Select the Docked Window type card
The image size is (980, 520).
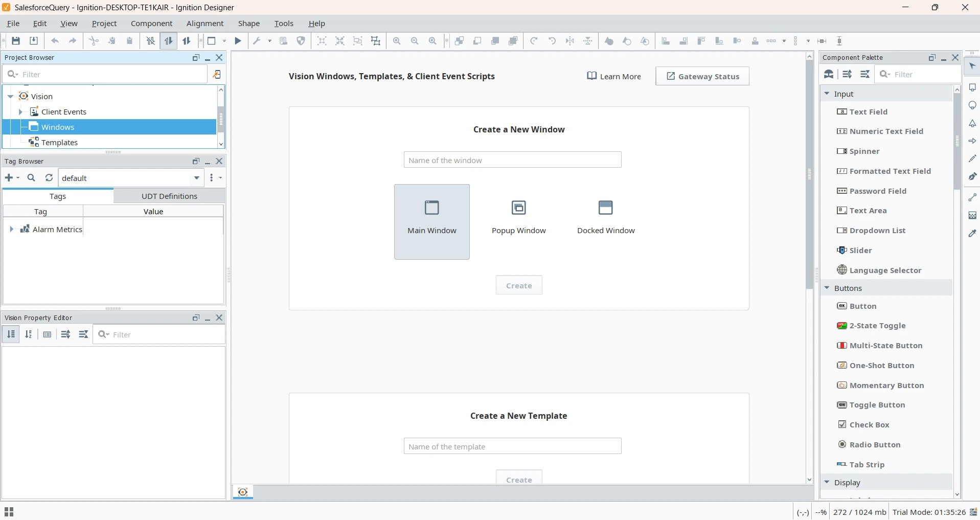(x=606, y=222)
